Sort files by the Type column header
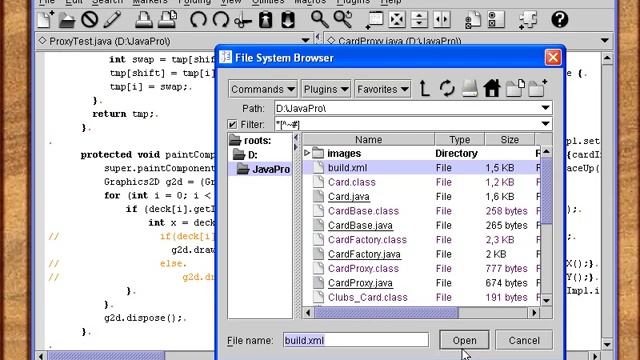640x360 pixels. 460,140
